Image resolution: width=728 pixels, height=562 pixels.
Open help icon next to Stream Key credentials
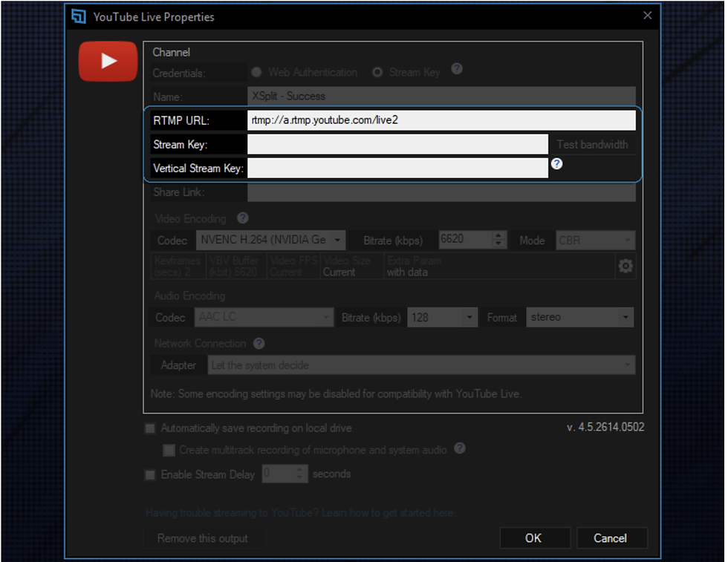(x=456, y=69)
